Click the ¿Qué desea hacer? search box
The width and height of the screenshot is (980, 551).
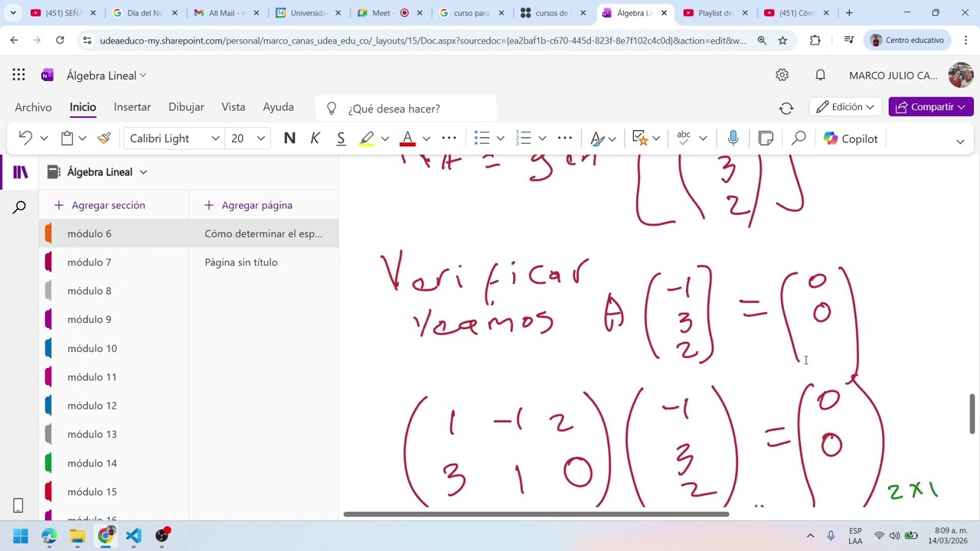tap(406, 109)
